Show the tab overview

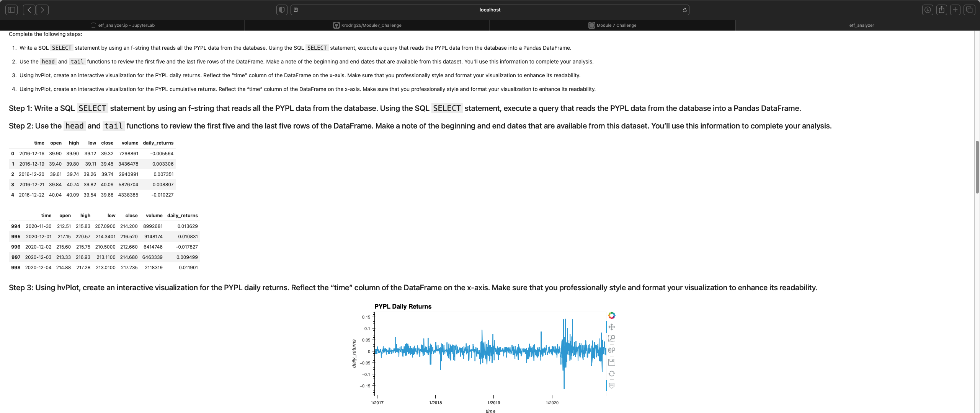coord(969,10)
